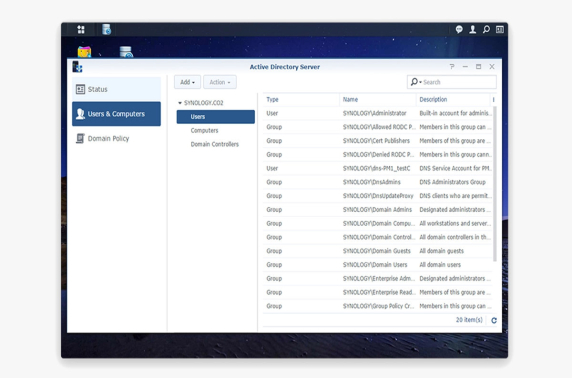Sort by the Description column header
This screenshot has width=572, height=378.
pos(452,99)
